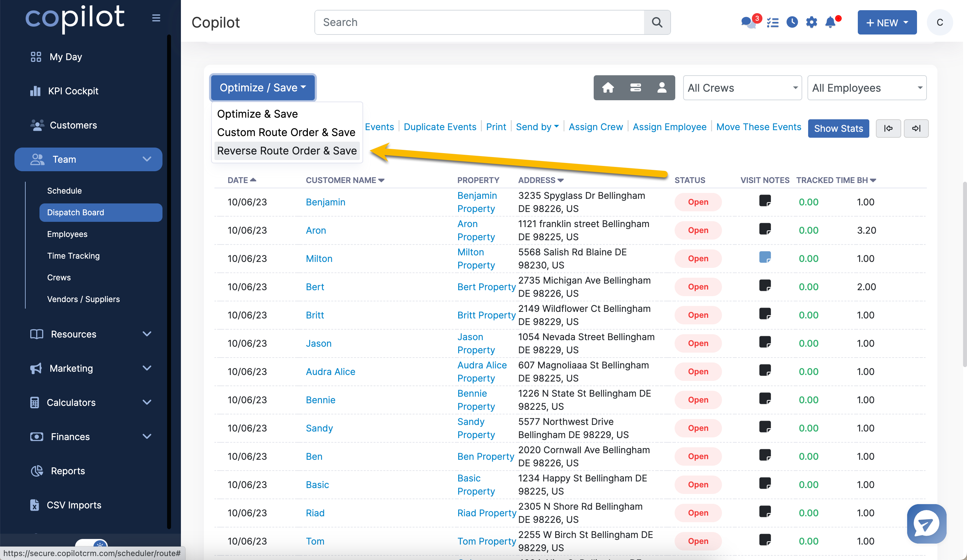Open visit note icon for Benjamin

(765, 201)
